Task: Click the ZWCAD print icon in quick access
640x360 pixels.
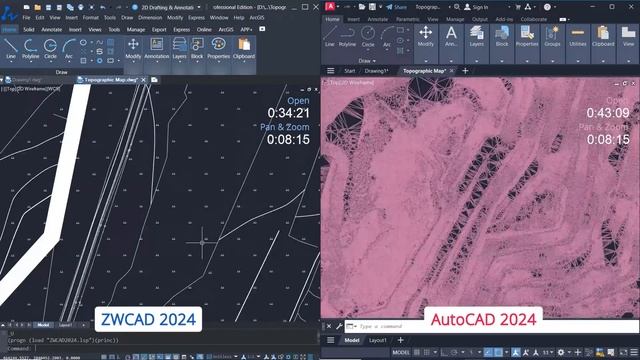Action: (81, 7)
